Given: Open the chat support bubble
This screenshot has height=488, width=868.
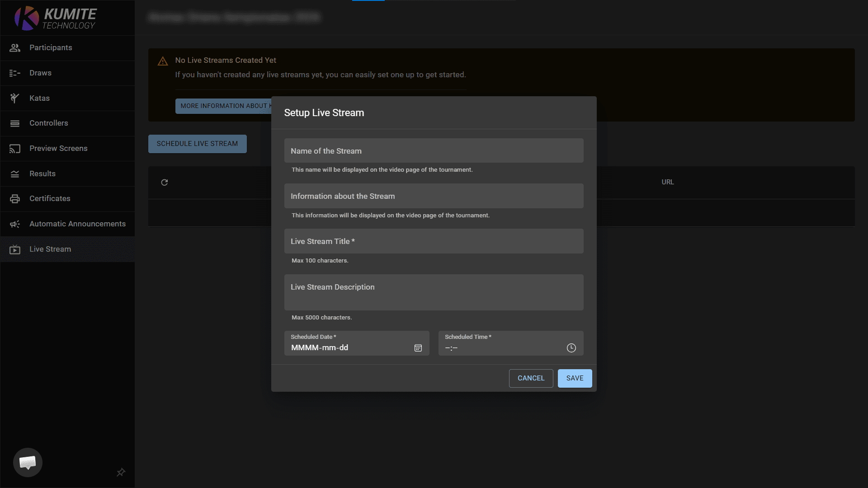Looking at the screenshot, I should 28,462.
